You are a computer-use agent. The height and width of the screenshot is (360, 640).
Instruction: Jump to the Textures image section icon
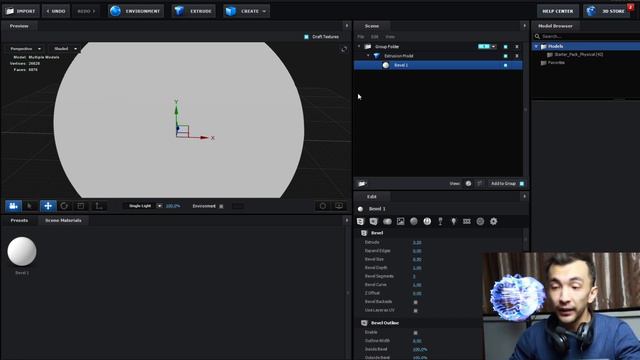point(400,221)
